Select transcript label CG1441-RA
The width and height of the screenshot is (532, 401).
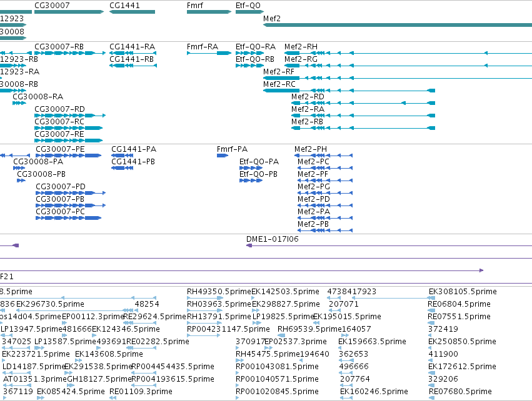pyautogui.click(x=133, y=47)
